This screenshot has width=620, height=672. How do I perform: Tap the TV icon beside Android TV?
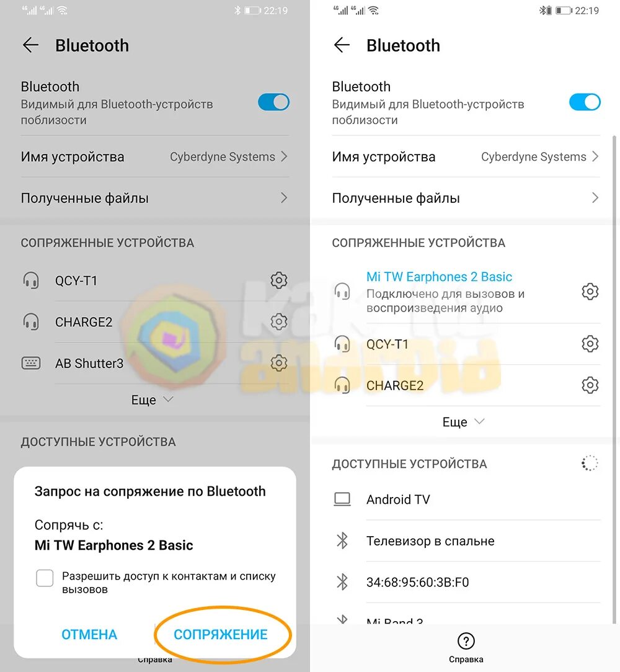pos(342,499)
